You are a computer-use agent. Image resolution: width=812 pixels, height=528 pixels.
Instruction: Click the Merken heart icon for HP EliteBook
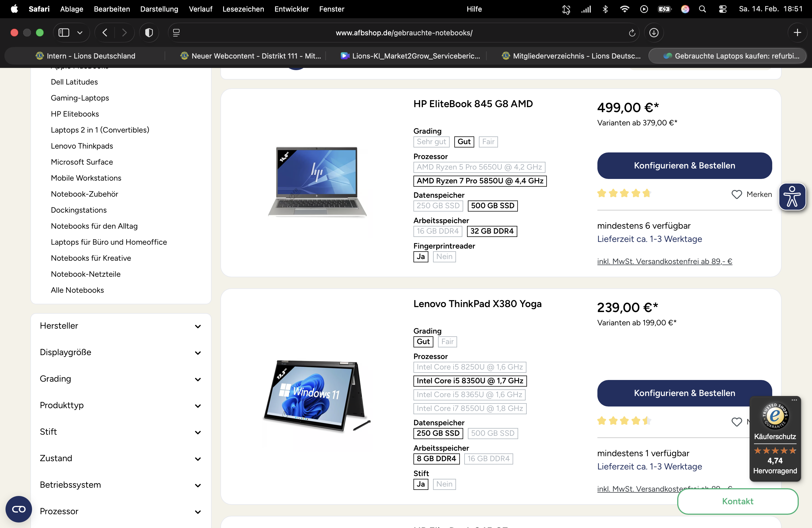pos(737,194)
